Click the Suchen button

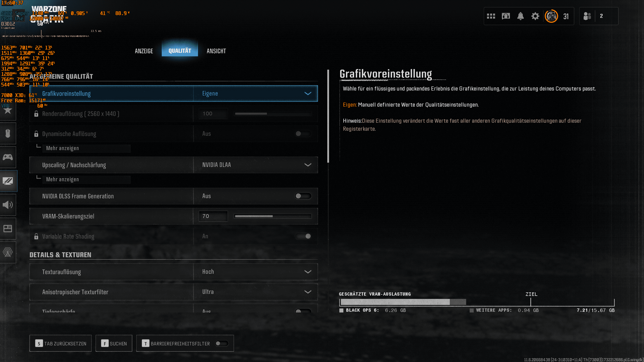click(x=114, y=343)
